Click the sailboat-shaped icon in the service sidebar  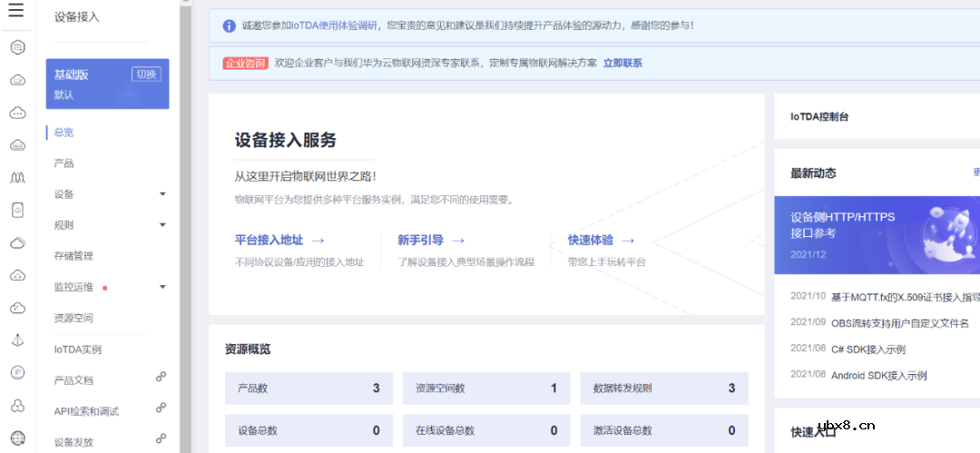(18, 340)
